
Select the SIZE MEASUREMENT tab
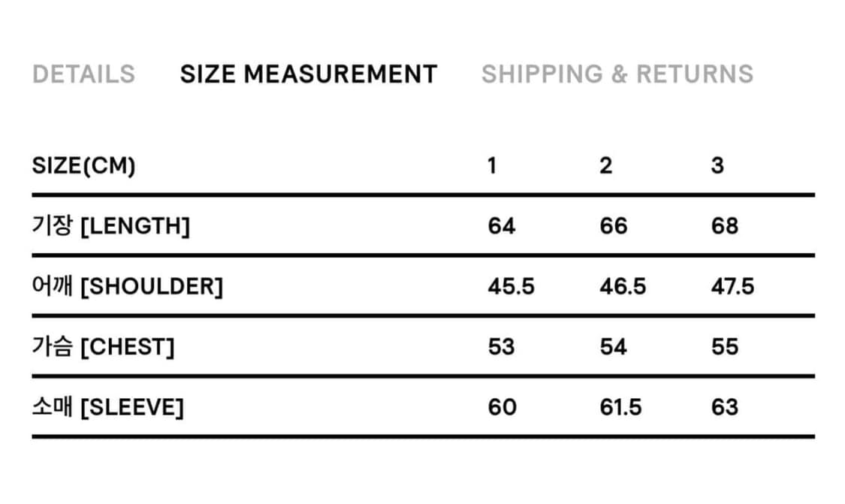point(308,74)
